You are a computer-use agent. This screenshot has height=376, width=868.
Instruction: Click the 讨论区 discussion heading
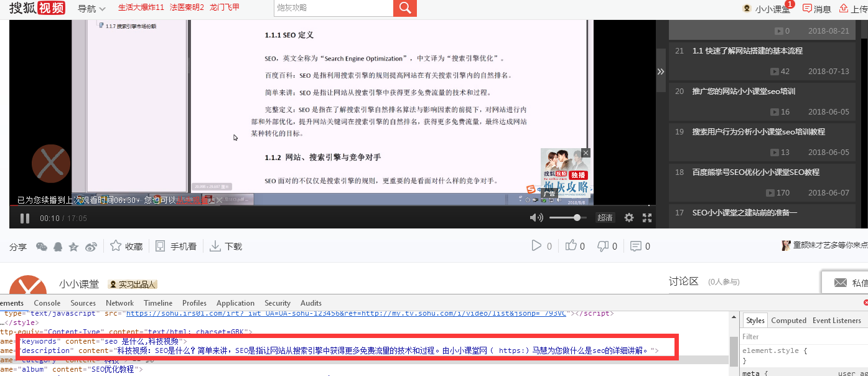coord(684,281)
